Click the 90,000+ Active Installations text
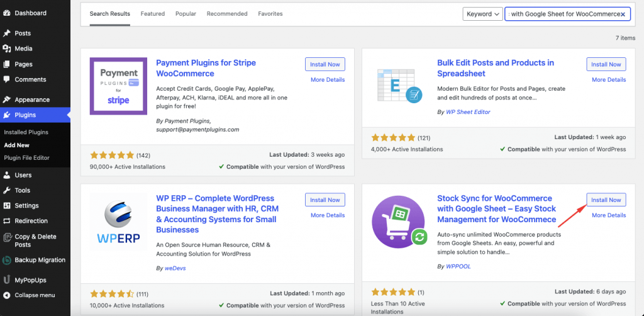Image resolution: width=644 pixels, height=316 pixels. click(127, 166)
